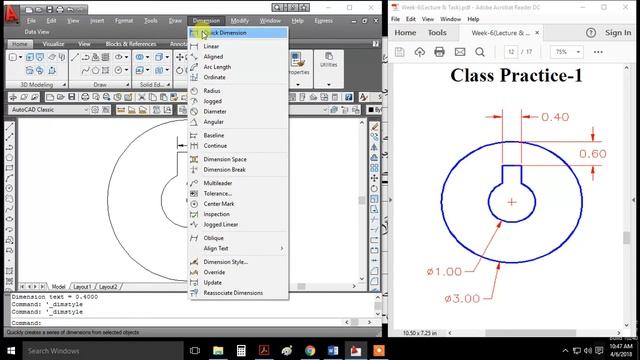Click the Windows Start button
The height and width of the screenshot is (360, 640).
point(11,351)
